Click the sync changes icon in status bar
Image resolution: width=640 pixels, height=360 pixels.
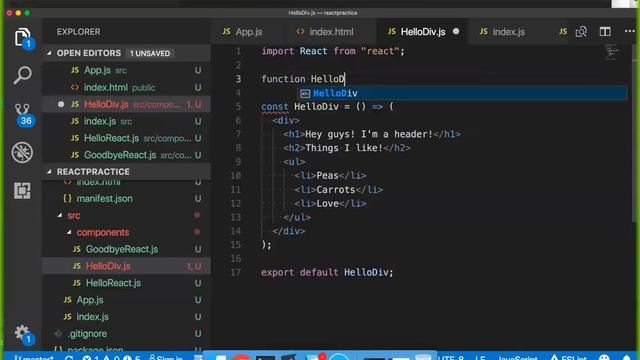coord(69,358)
